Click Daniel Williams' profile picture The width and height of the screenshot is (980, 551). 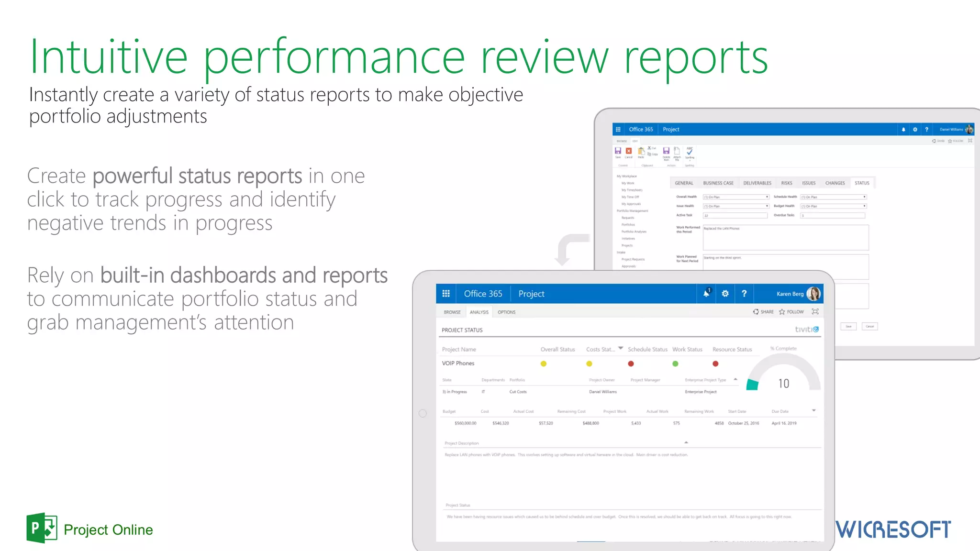(x=969, y=129)
